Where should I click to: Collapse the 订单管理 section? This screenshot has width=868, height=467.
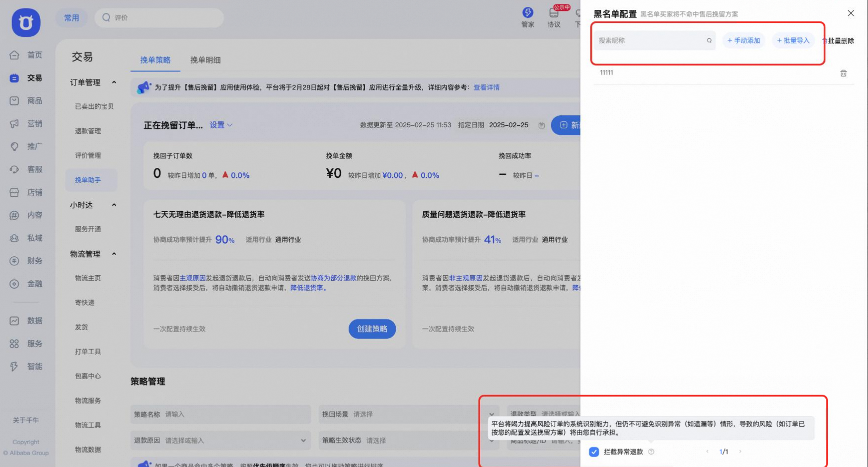pos(114,82)
